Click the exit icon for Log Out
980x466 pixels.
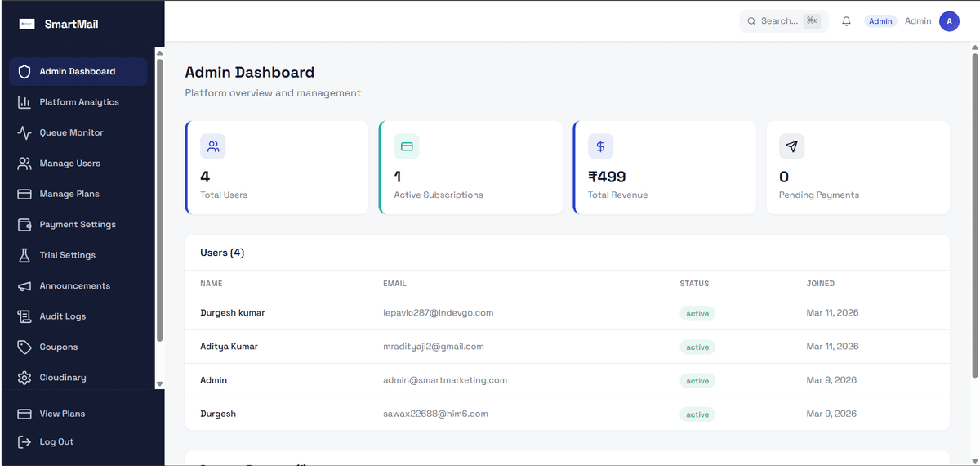click(x=24, y=442)
